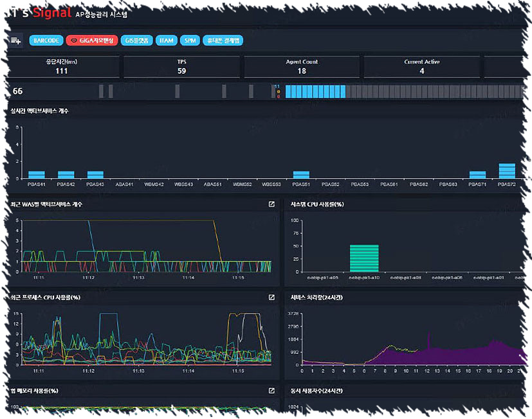Open pop-out for 최근 WAS별 액티브서비스 chart
Screen dimensions: 532x419
click(271, 204)
